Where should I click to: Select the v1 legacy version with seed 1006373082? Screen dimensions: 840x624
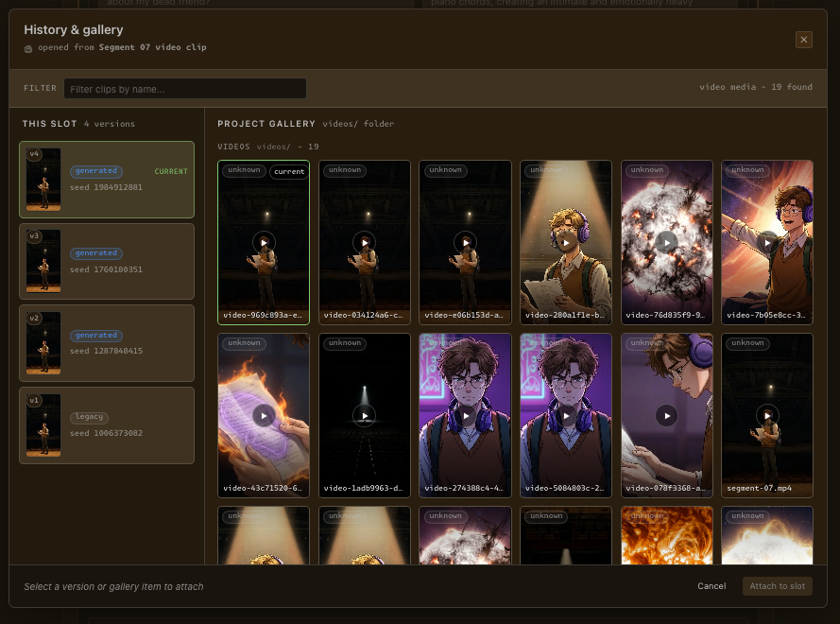[107, 425]
